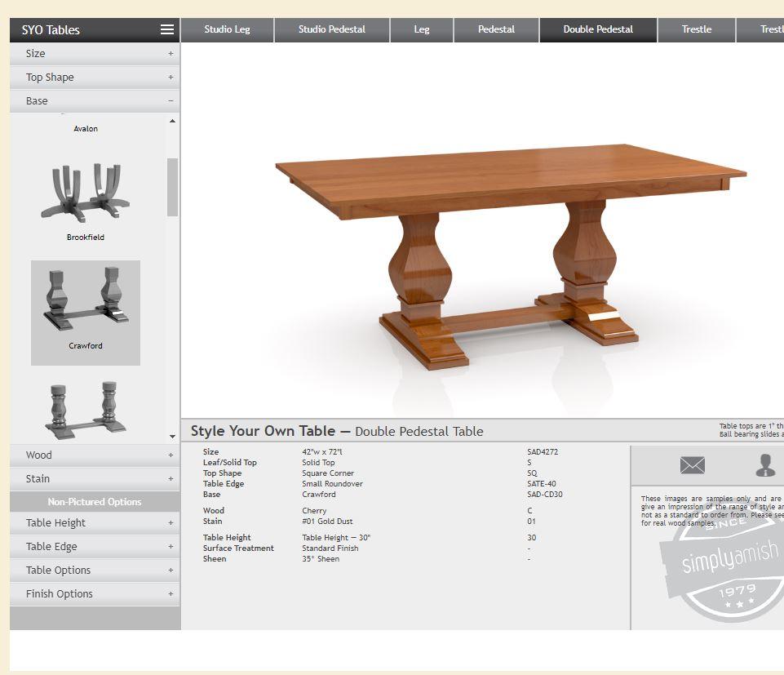Click the Non-Pictured Options bar
Image resolution: width=784 pixels, height=675 pixels.
[x=94, y=501]
